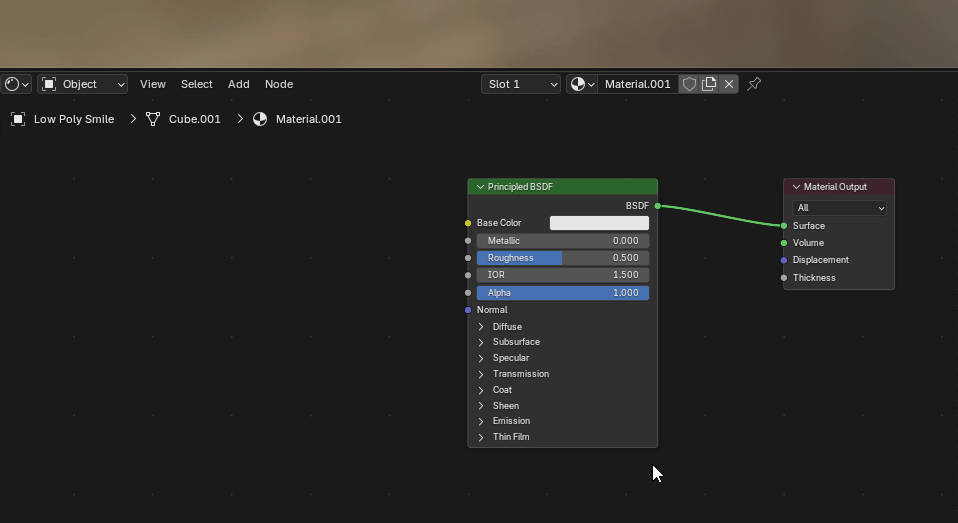Image resolution: width=958 pixels, height=523 pixels.
Task: Click the Base Color swatch
Action: coord(599,223)
